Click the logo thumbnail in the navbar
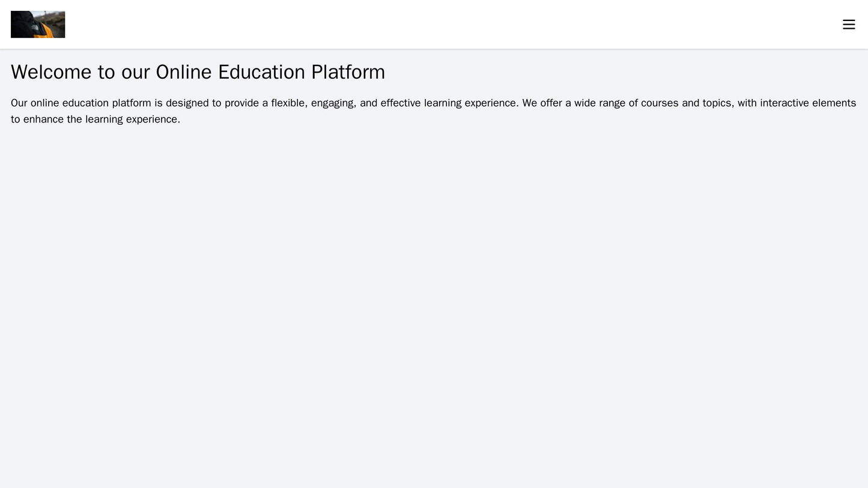The image size is (868, 488). [x=37, y=24]
